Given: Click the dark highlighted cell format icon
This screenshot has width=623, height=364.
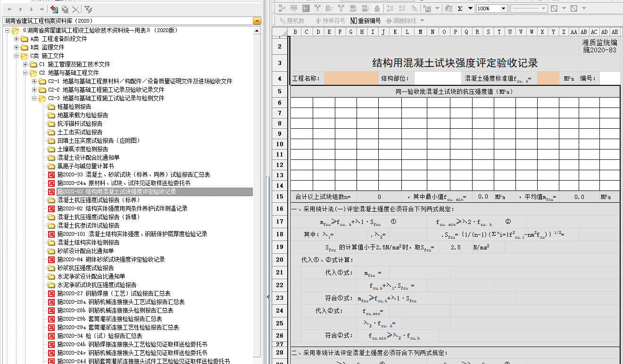Looking at the screenshot, I should 305,8.
